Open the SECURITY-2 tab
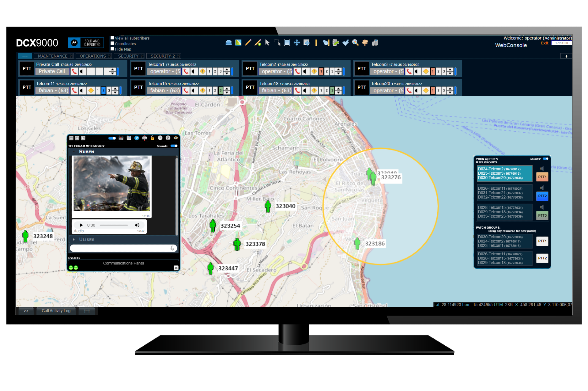The height and width of the screenshot is (391, 588). point(163,56)
